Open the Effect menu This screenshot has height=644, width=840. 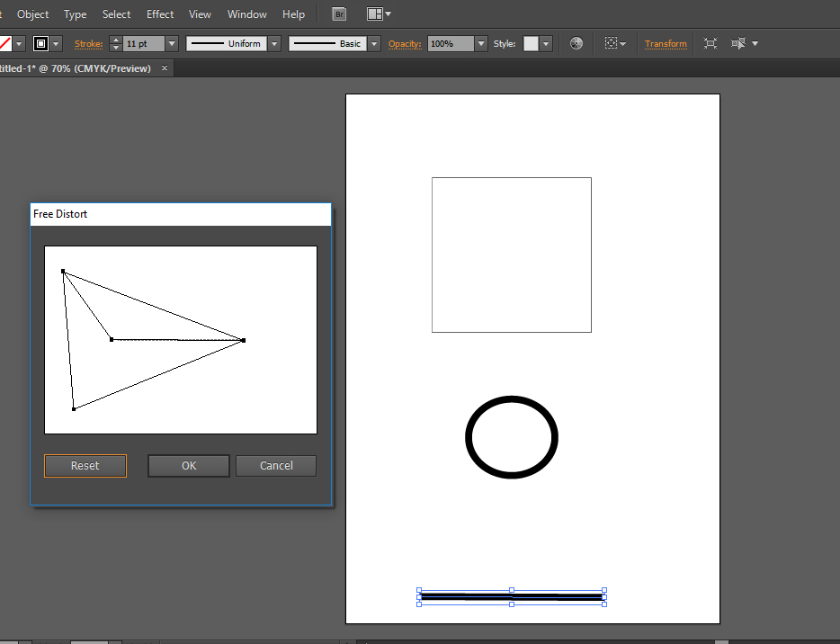coord(159,13)
